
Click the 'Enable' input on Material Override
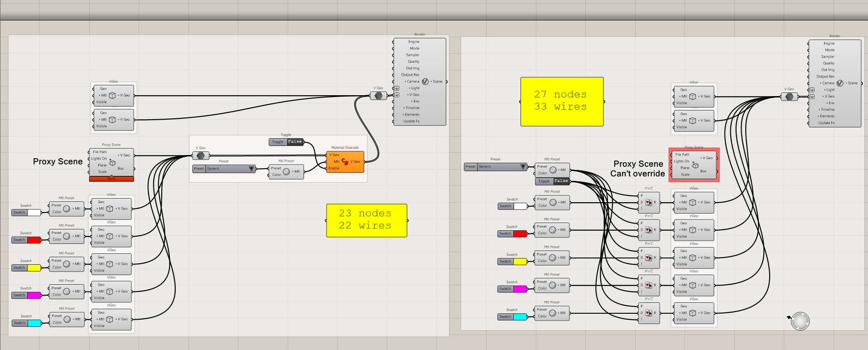tap(334, 168)
